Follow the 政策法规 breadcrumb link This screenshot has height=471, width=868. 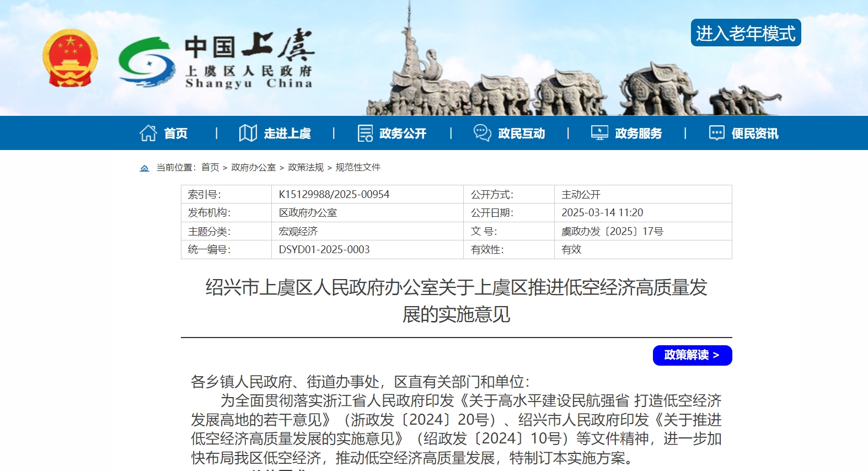point(306,167)
